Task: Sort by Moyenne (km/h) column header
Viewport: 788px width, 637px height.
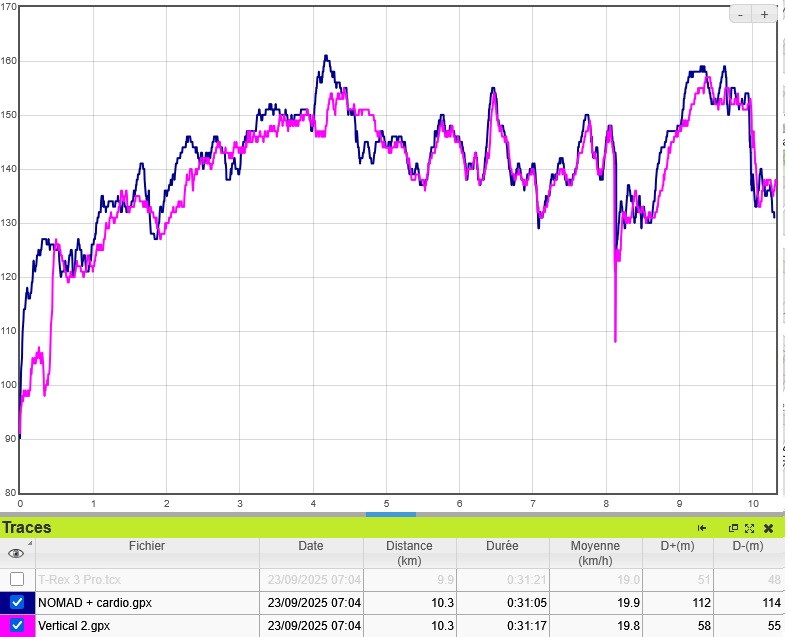Action: point(595,553)
